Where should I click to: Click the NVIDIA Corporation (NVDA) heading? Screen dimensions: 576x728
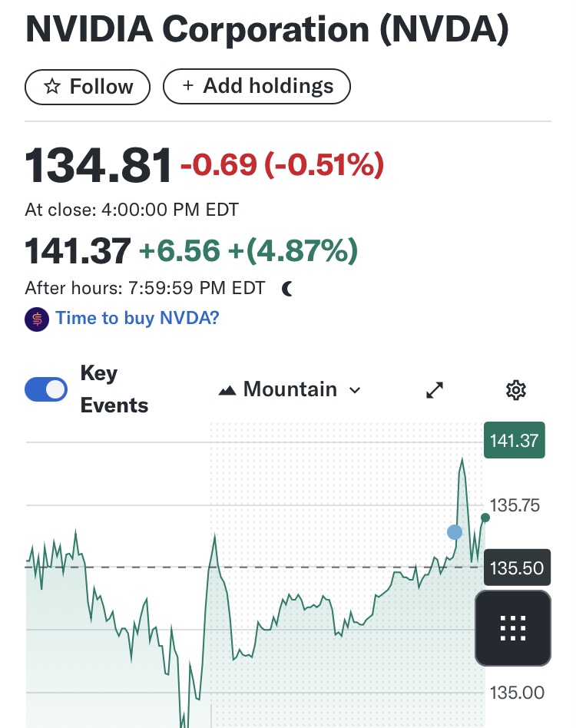[267, 31]
